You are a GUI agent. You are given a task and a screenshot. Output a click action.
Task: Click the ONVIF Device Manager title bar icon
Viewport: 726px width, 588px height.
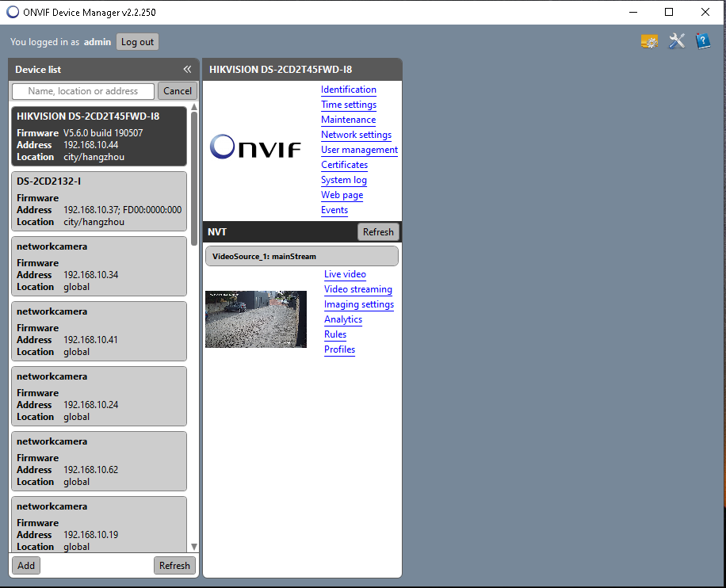coord(13,12)
